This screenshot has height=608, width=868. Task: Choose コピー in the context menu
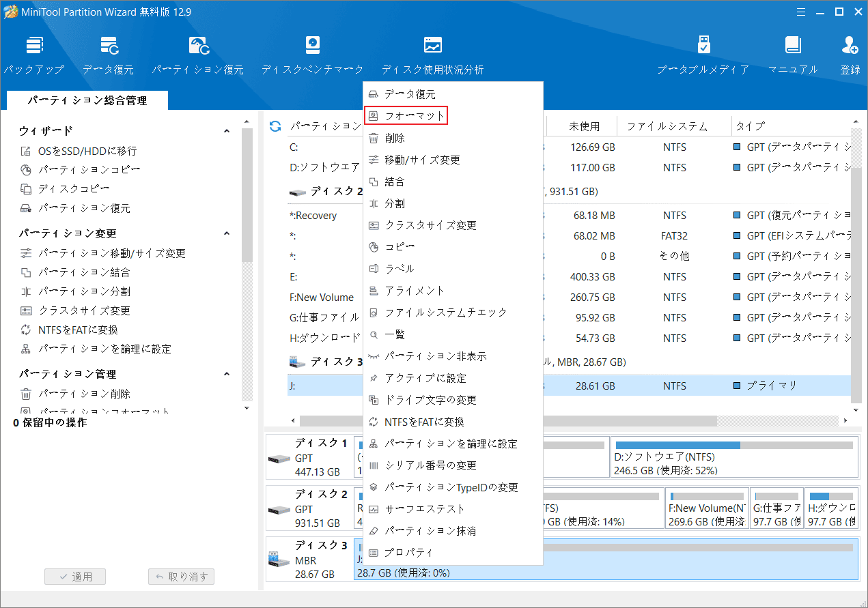[x=453, y=247]
